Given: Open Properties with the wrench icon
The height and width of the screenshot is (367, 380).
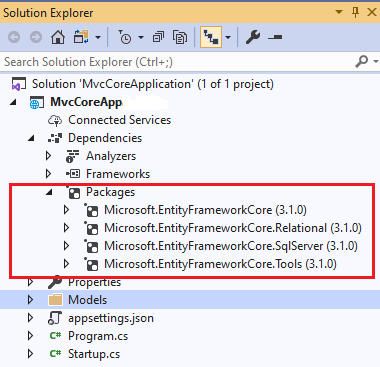Looking at the screenshot, I should (x=253, y=37).
